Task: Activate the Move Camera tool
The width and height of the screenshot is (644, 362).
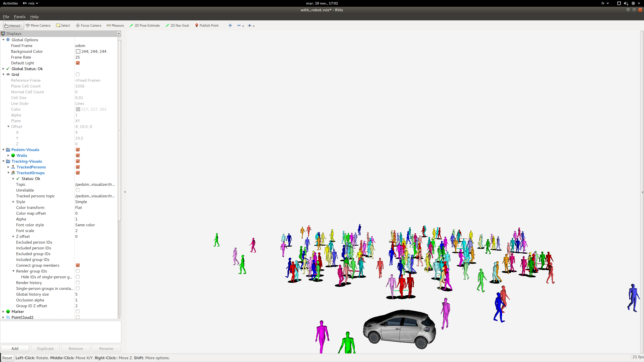Action: coord(38,25)
